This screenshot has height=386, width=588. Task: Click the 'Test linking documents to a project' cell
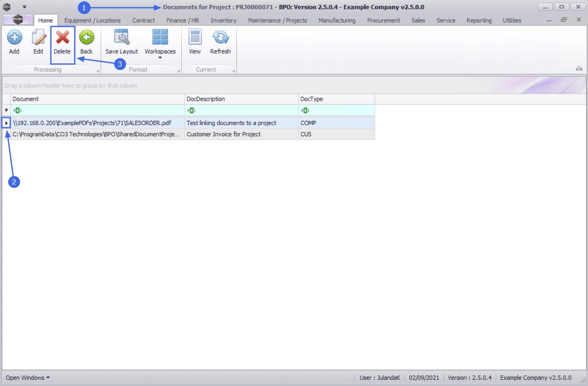coord(241,123)
